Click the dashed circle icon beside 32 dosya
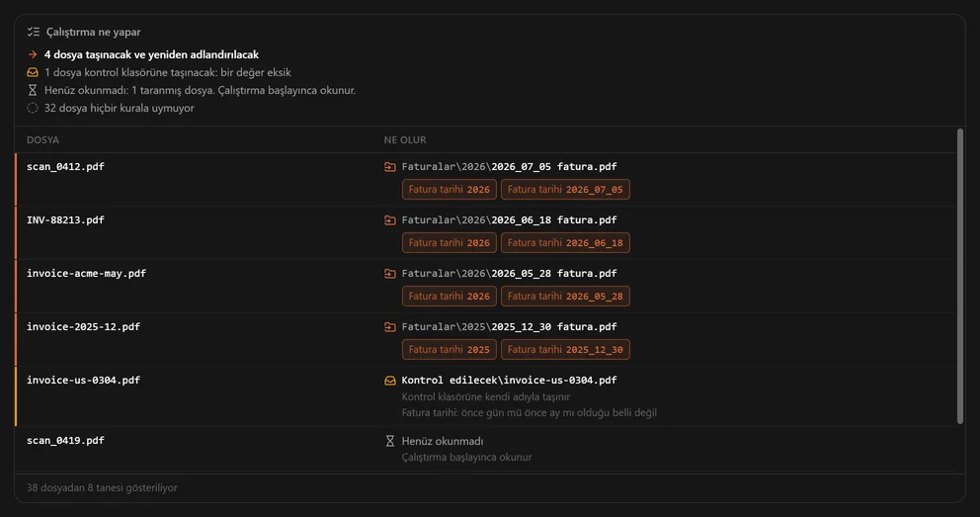 pos(33,108)
